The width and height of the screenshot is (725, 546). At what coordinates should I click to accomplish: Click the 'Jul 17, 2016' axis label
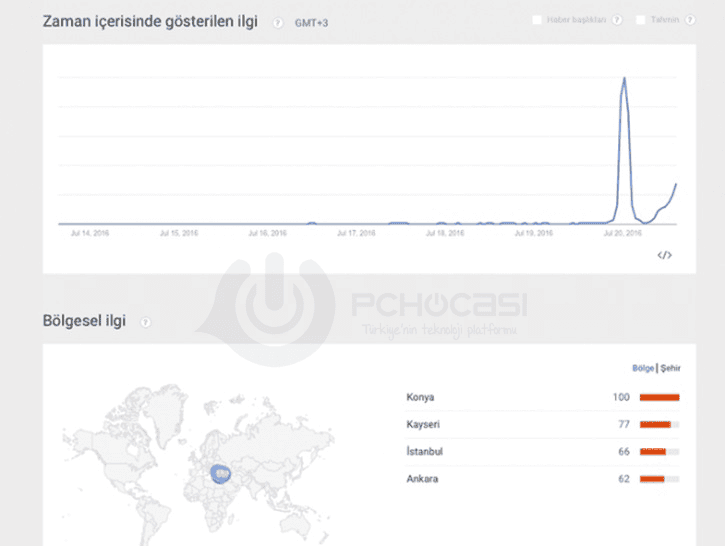[x=356, y=233]
